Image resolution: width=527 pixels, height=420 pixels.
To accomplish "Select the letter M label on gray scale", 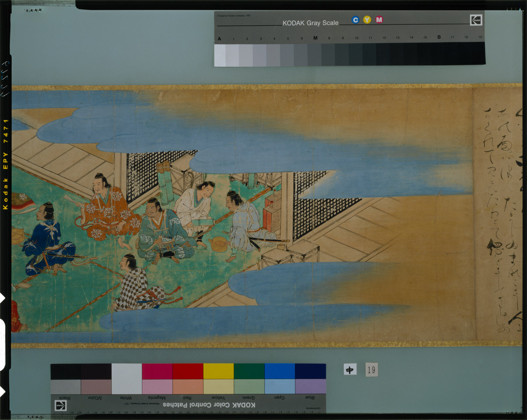I will click(315, 38).
